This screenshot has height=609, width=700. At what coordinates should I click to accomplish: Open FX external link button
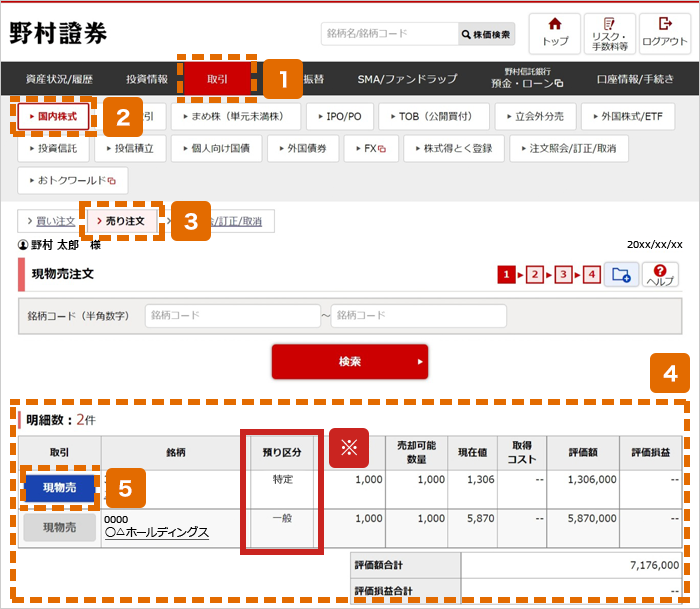[x=371, y=148]
